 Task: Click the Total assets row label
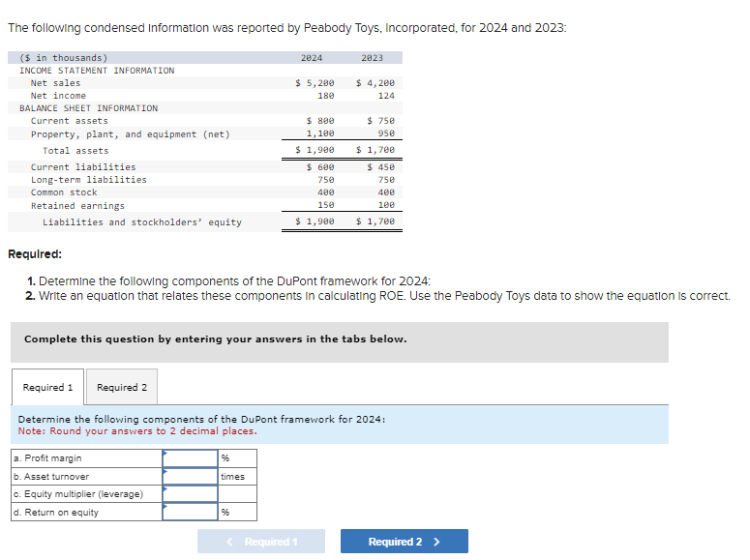coord(75,151)
